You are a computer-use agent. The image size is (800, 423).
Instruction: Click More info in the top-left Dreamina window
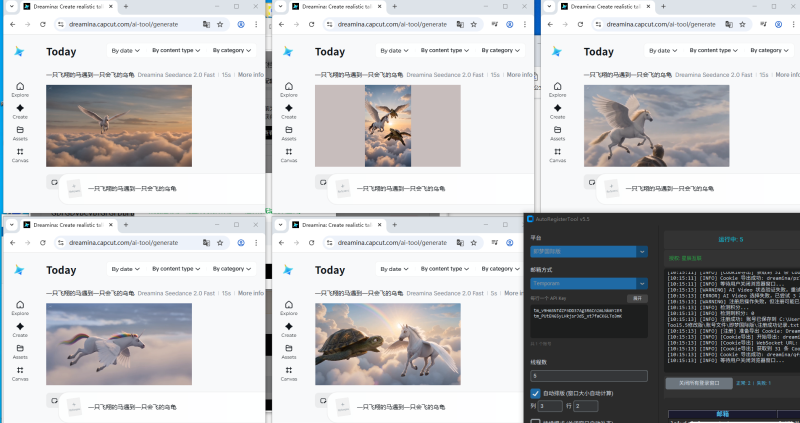(251, 74)
